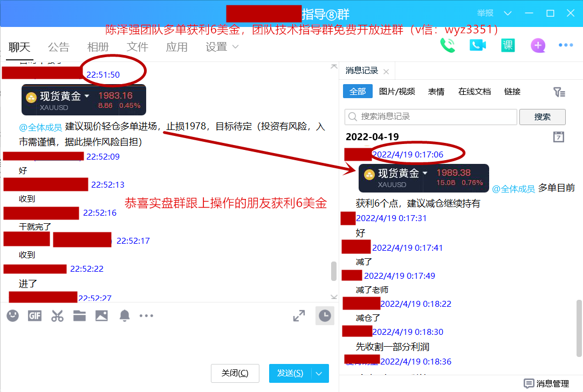This screenshot has width=583, height=392.
Task: Start a voice call with the group
Action: point(447,45)
